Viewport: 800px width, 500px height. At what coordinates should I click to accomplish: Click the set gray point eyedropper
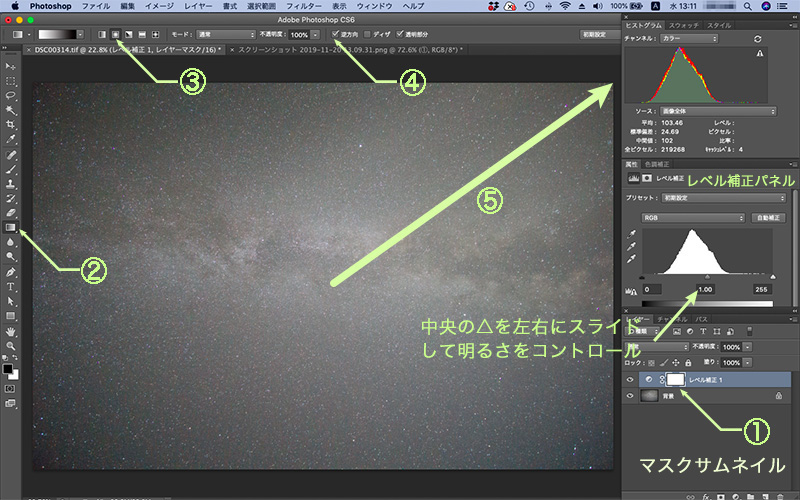pos(632,247)
